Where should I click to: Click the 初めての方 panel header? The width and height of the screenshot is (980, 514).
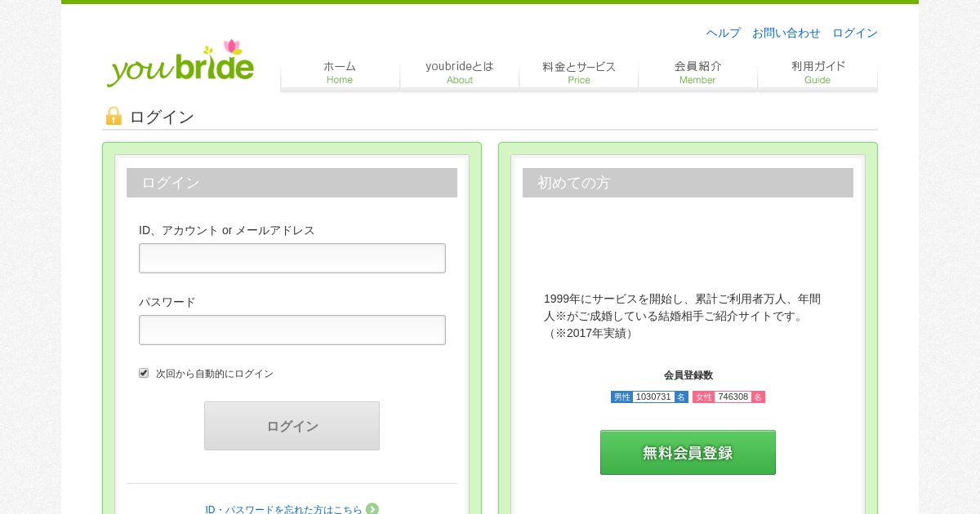click(688, 183)
